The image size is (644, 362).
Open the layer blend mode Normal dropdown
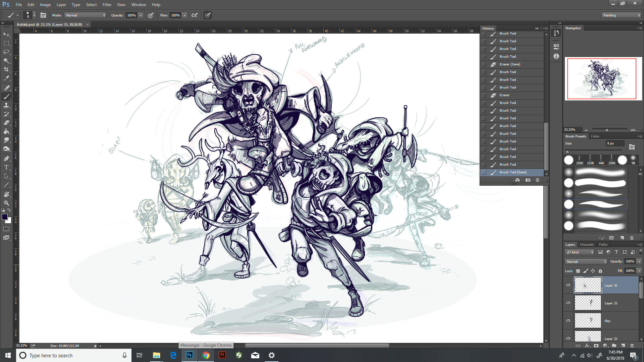pyautogui.click(x=586, y=261)
